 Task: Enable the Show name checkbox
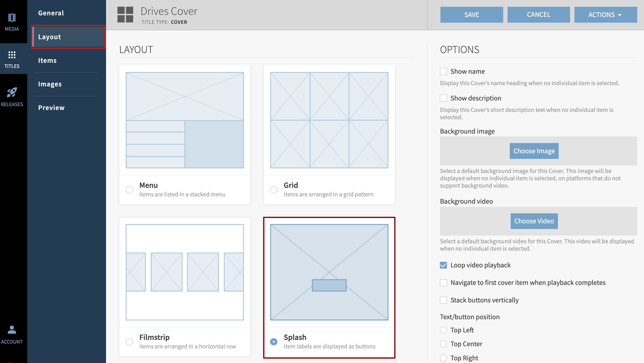(443, 72)
